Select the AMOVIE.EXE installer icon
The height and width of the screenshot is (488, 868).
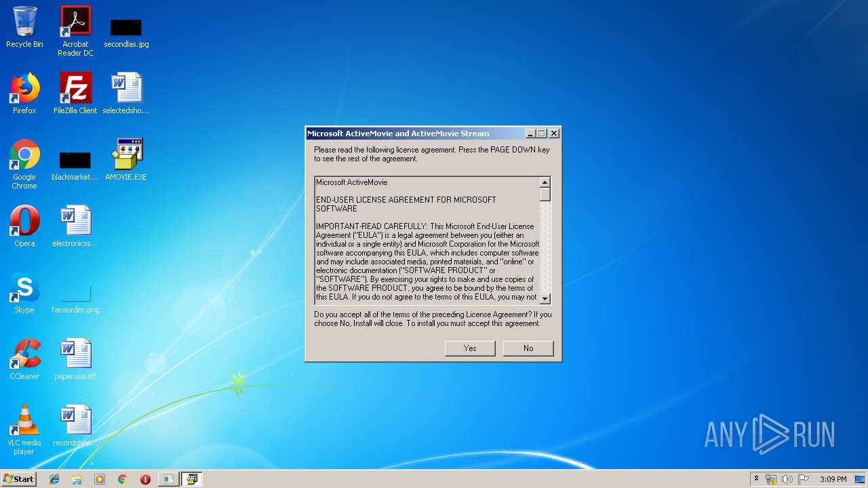click(x=126, y=160)
